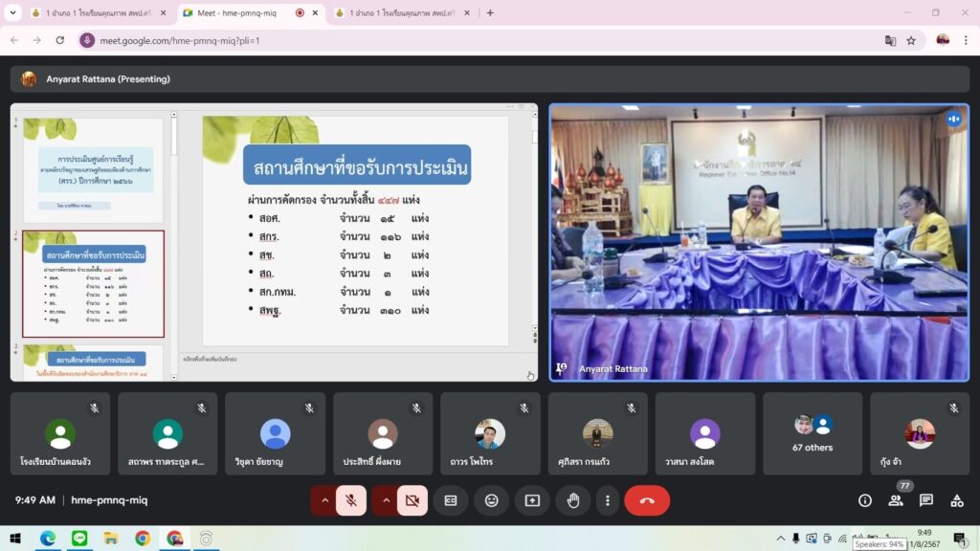
Task: Open chat with everyone panel
Action: coord(926,500)
